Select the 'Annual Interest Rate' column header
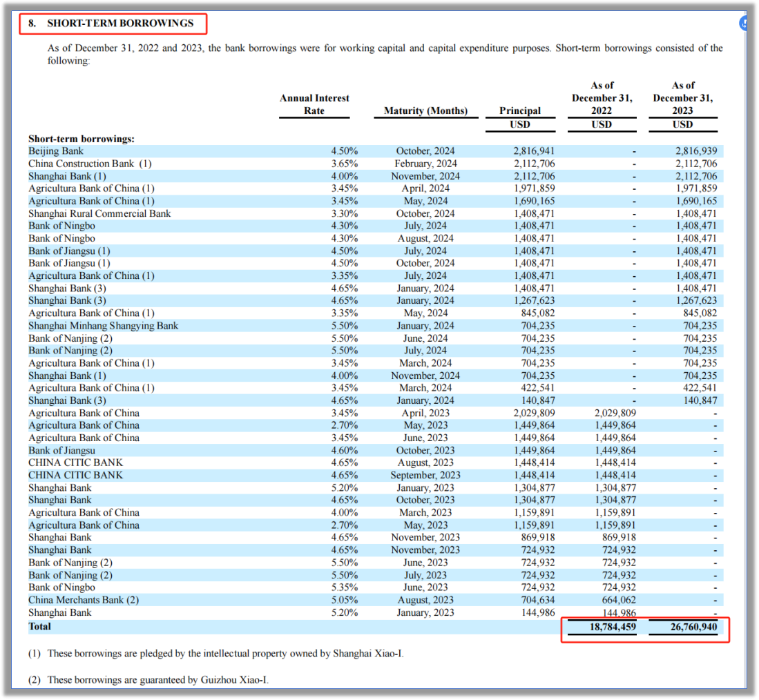Viewport: 759px width, 700px height. click(314, 104)
